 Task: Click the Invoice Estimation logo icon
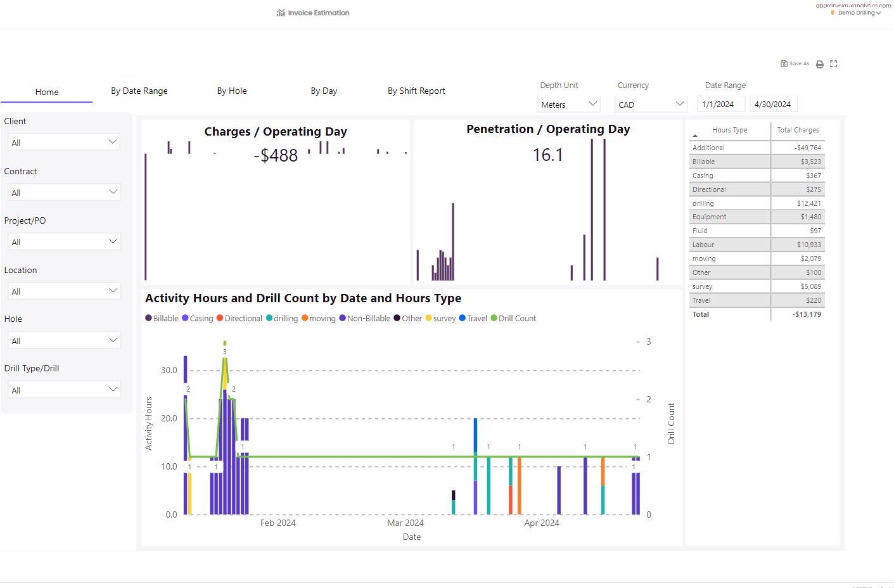coord(281,12)
